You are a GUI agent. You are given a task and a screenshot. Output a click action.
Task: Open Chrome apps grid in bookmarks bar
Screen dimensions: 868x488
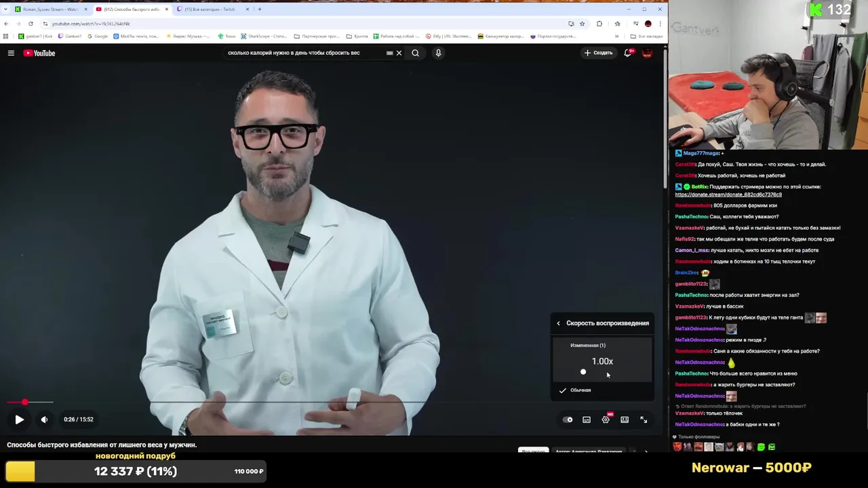6,36
